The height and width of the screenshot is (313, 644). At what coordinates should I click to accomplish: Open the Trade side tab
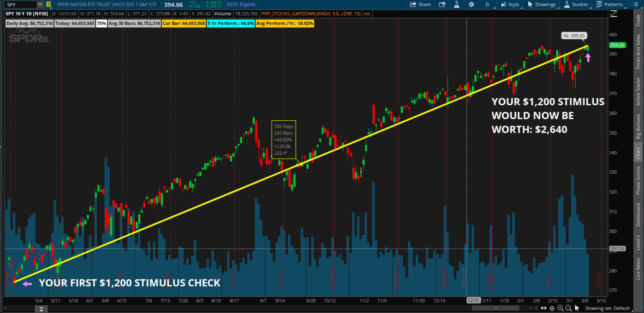(x=638, y=20)
